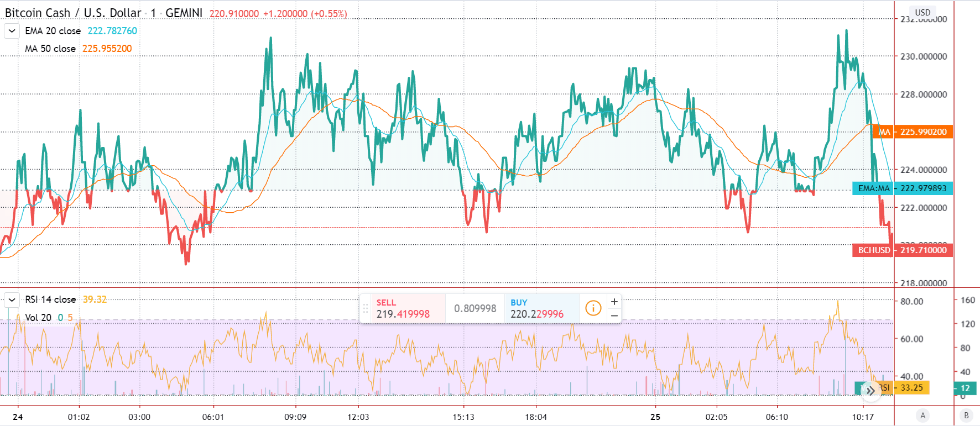Click the EMA:MA 222.979893 price label

903,188
